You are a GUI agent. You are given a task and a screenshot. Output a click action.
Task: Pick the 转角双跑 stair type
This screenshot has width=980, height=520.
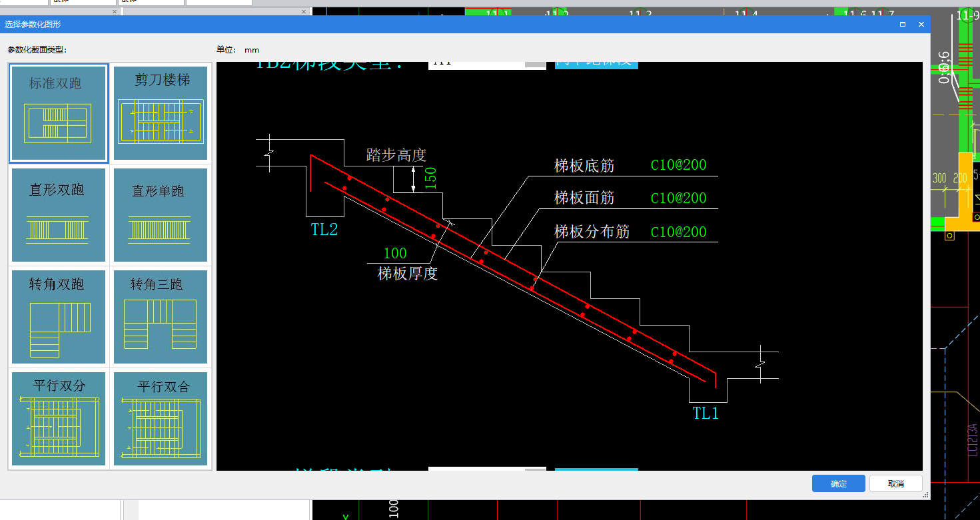(59, 316)
